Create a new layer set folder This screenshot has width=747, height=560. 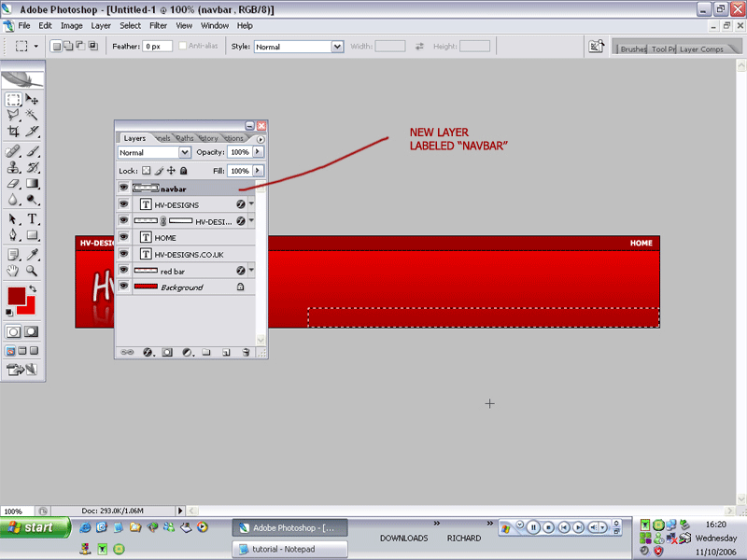[206, 353]
